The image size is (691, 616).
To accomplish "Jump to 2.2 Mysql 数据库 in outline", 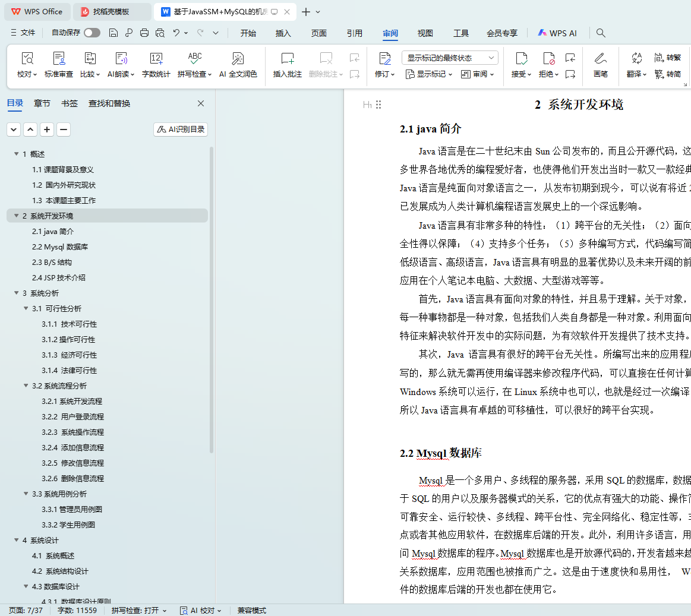I will 60,247.
